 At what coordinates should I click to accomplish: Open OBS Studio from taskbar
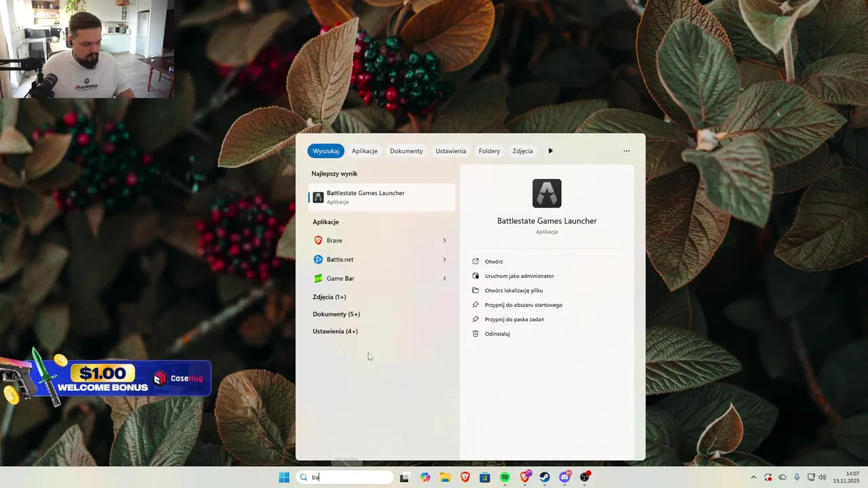point(585,477)
